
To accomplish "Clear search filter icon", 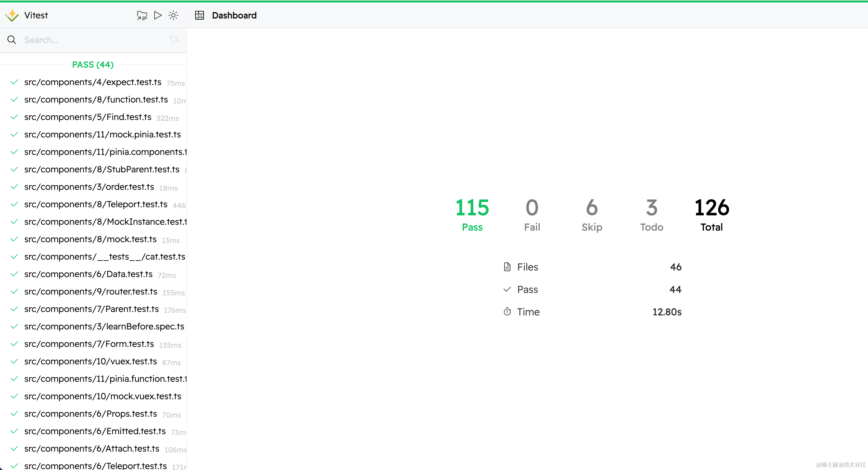I will pos(174,40).
